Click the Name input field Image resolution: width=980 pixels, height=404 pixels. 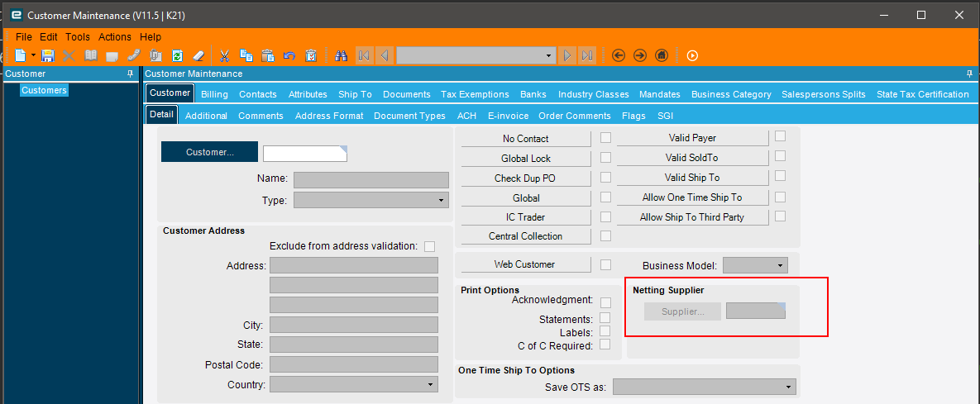coord(371,180)
